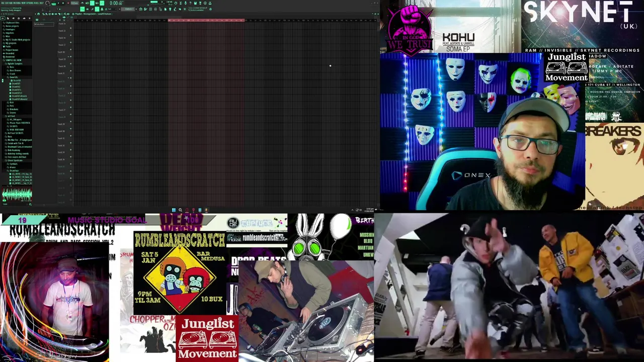644x362 pixels.
Task: Click the playlist magnet snap icon
Action: (x=39, y=14)
